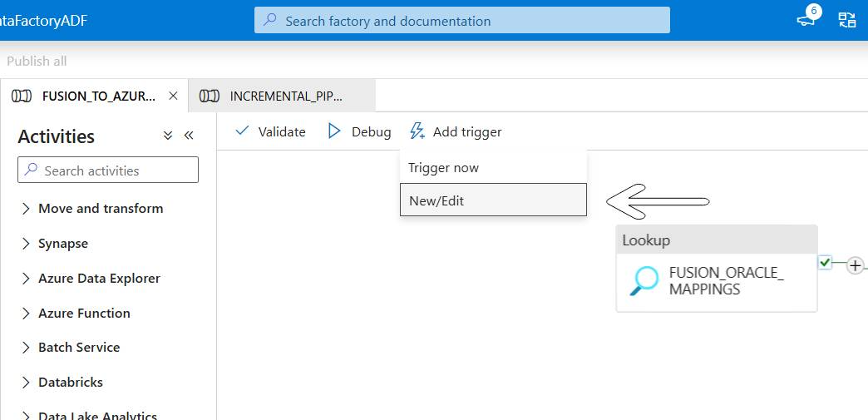Expand the Databricks category
This screenshot has width=868, height=420.
pyautogui.click(x=26, y=383)
